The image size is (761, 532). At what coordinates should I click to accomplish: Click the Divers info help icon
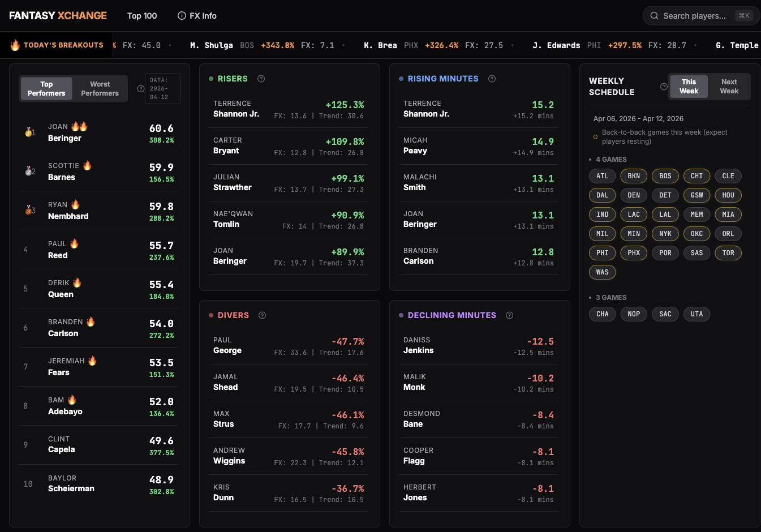click(262, 315)
